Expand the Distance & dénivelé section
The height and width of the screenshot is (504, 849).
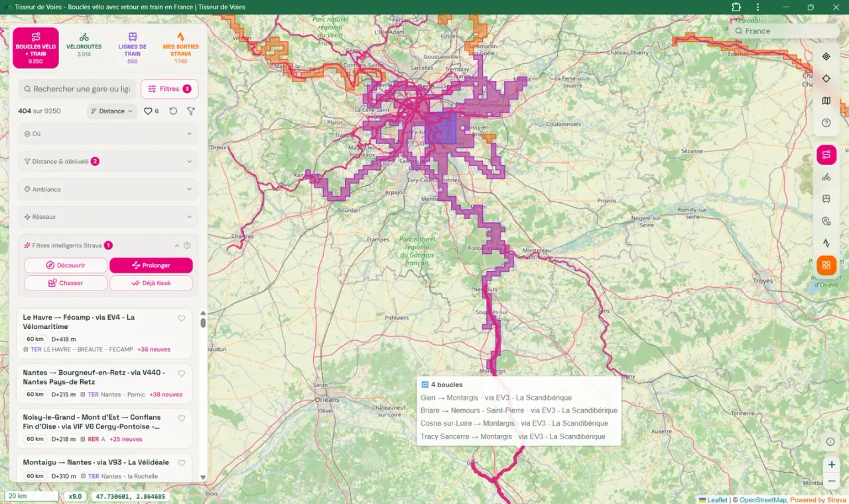click(108, 161)
